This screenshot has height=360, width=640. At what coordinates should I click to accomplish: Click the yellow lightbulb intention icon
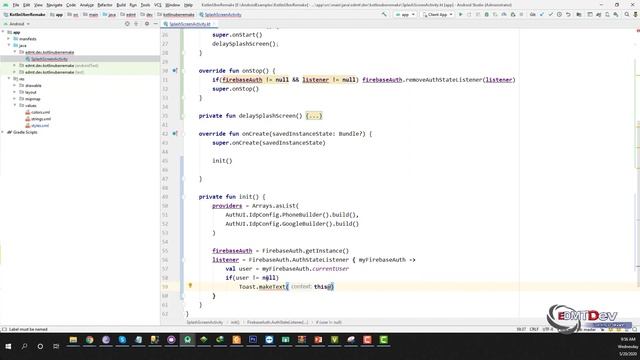pos(190,286)
